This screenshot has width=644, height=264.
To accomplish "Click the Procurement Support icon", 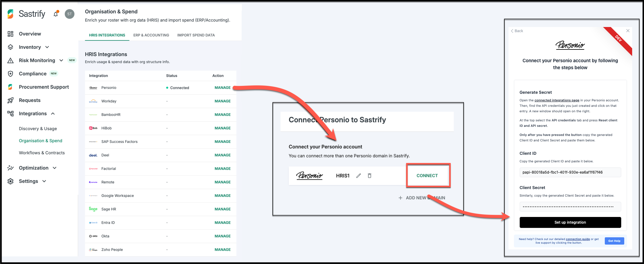I will point(10,87).
